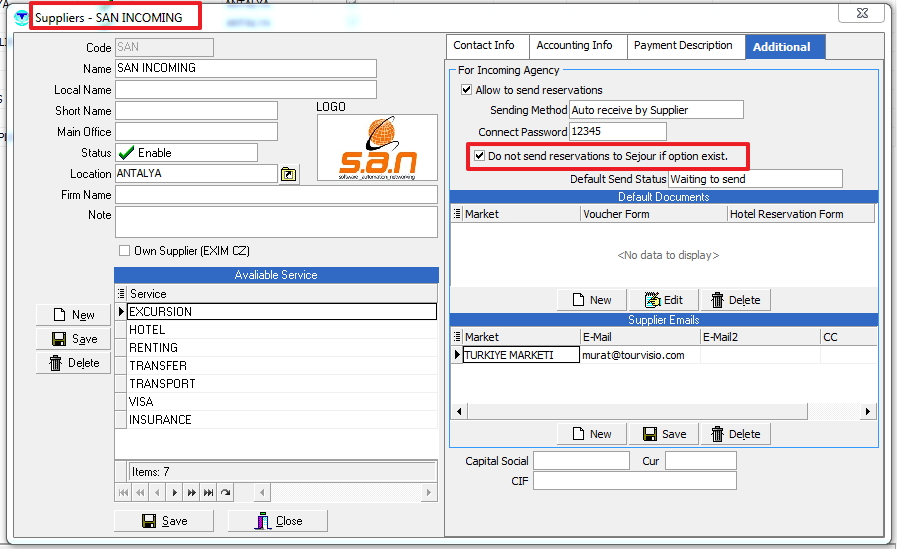Open the Default Send Status combo box
The width and height of the screenshot is (897, 549).
(755, 179)
